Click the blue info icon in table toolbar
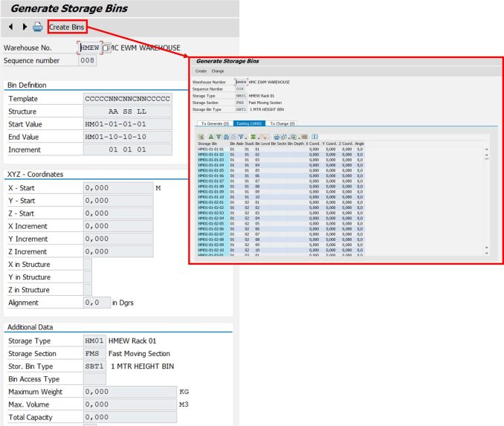This screenshot has height=426, width=504. pyautogui.click(x=314, y=137)
